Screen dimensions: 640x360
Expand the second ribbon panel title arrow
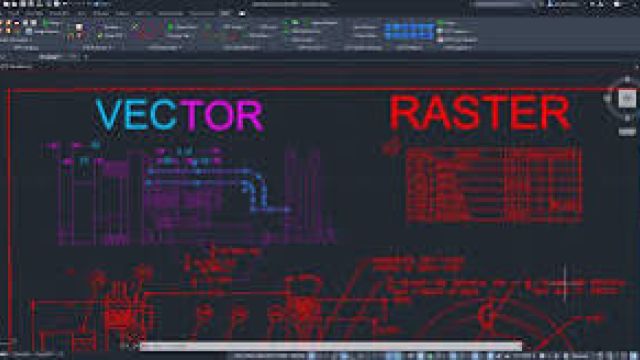[111, 48]
